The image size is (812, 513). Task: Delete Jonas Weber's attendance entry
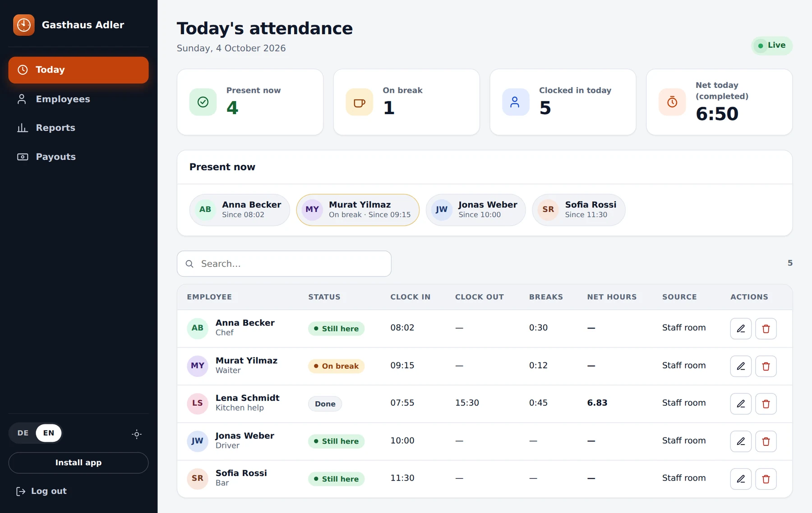(x=766, y=441)
